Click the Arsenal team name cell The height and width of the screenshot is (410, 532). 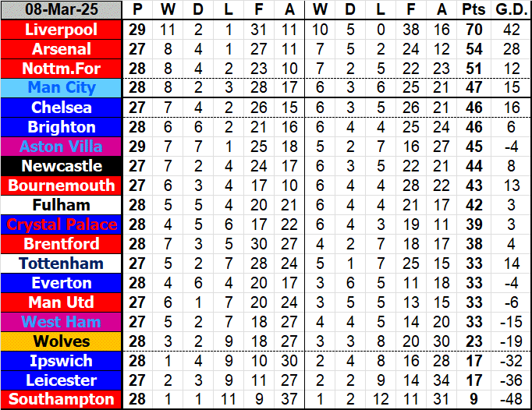62,49
